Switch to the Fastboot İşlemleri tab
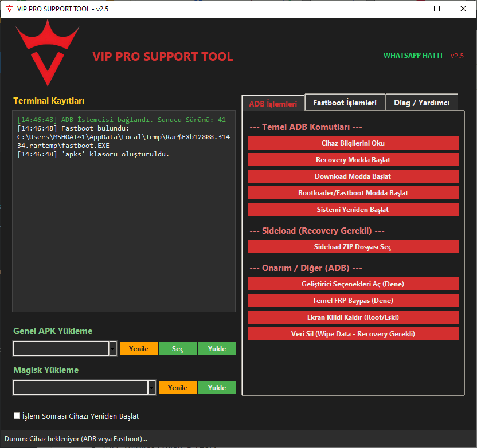Image resolution: width=477 pixels, height=448 pixels. [345, 102]
